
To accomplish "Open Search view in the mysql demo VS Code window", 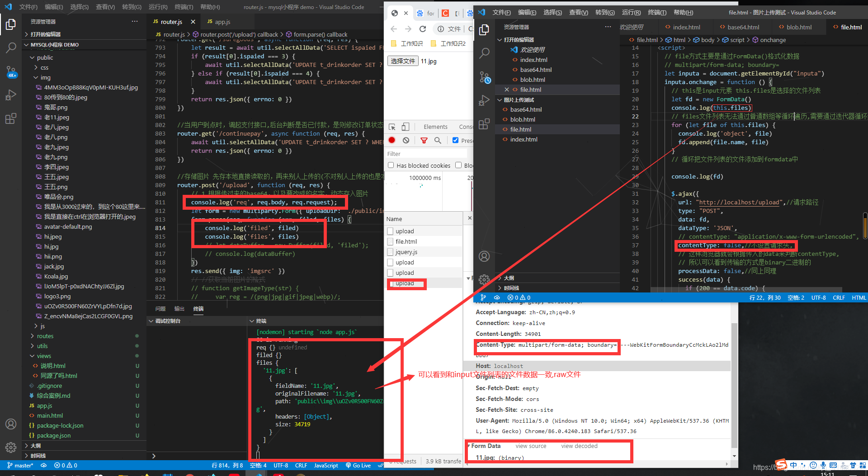I will pyautogui.click(x=11, y=47).
